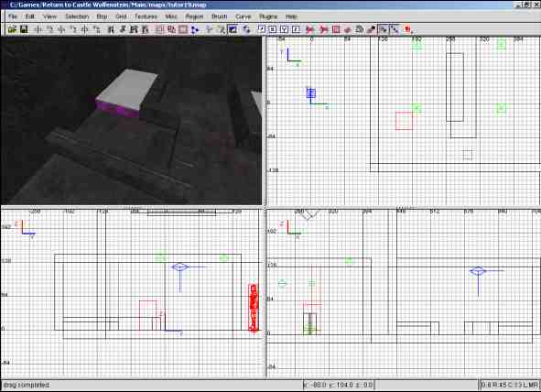The height and width of the screenshot is (392, 541).
Task: Click the 'drag completed' status text
Action: 27,385
